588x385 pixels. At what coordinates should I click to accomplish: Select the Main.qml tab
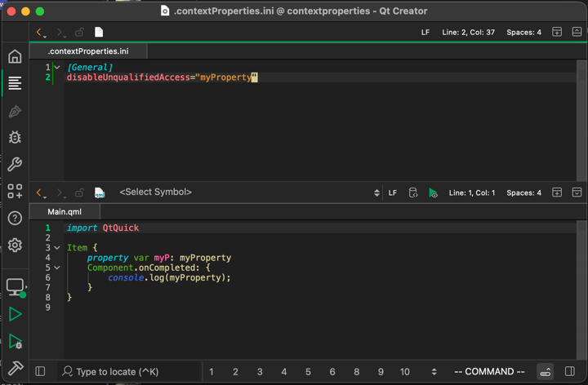65,212
